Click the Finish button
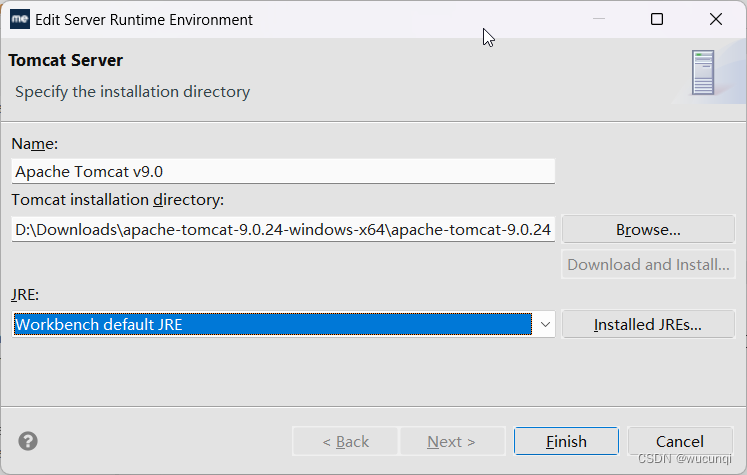The height and width of the screenshot is (475, 747). pyautogui.click(x=566, y=441)
